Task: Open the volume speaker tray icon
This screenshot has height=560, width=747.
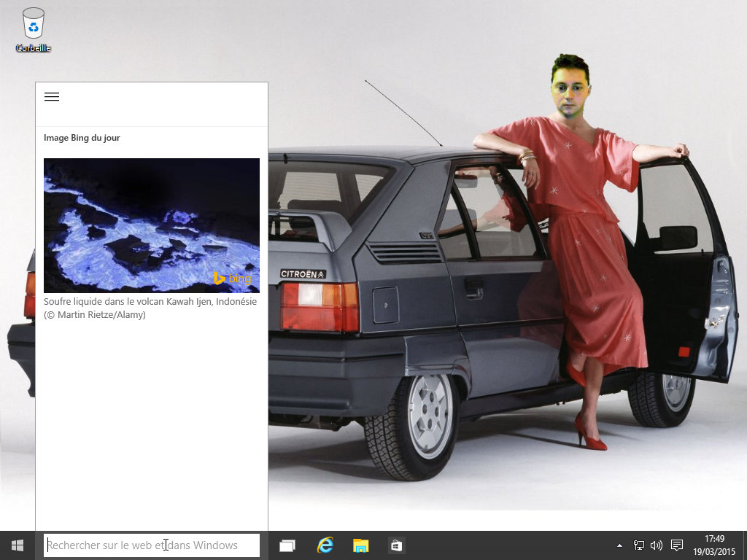Action: click(656, 545)
